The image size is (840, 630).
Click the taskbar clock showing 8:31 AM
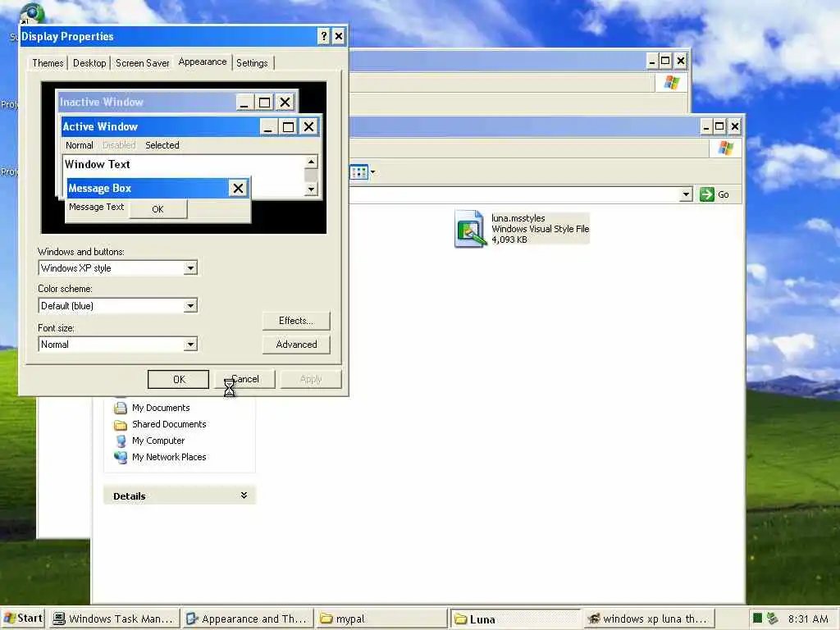coord(808,619)
